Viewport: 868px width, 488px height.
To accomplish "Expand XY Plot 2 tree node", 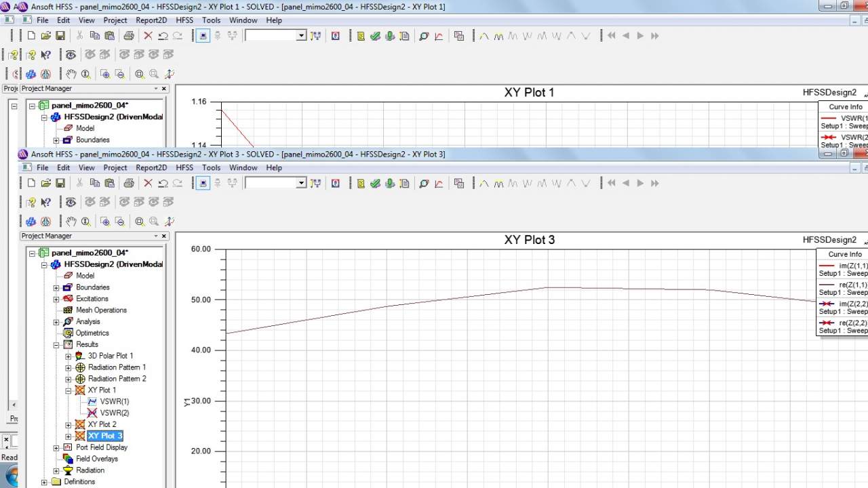I will point(68,425).
